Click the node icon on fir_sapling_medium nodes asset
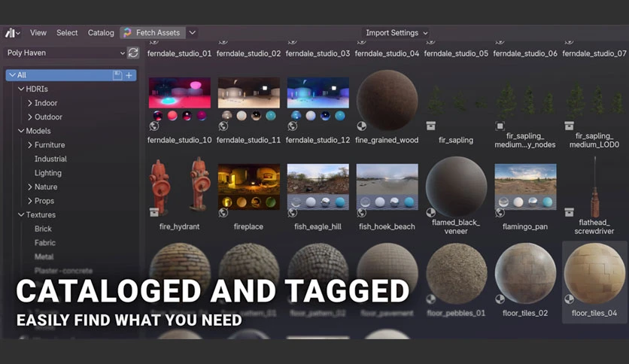The image size is (629, 364). pos(500,126)
